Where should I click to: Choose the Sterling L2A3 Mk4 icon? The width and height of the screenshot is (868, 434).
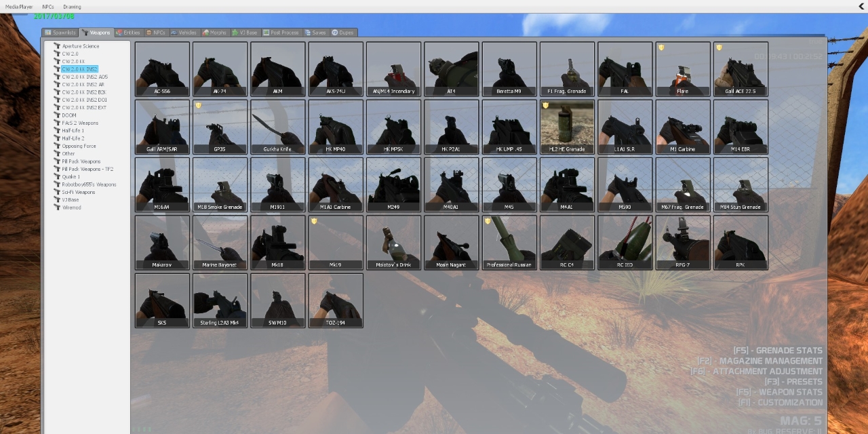(220, 300)
